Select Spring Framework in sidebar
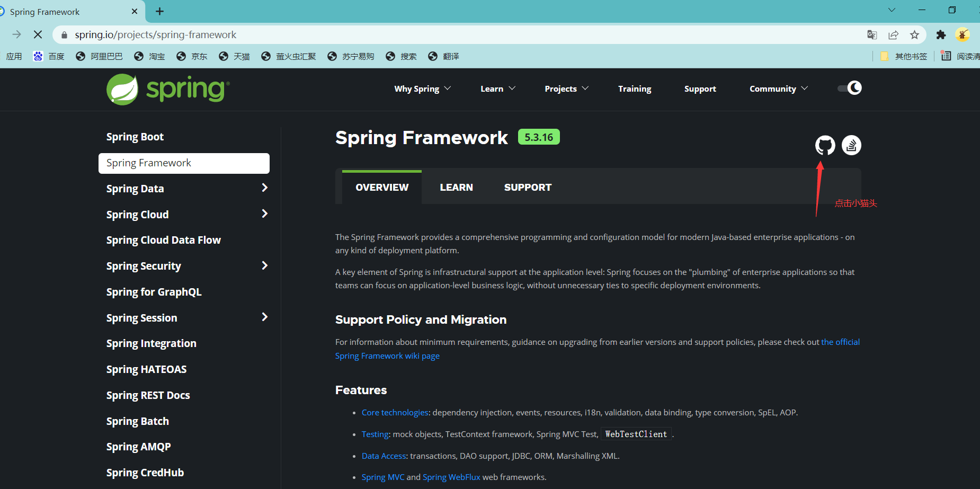 pos(184,163)
